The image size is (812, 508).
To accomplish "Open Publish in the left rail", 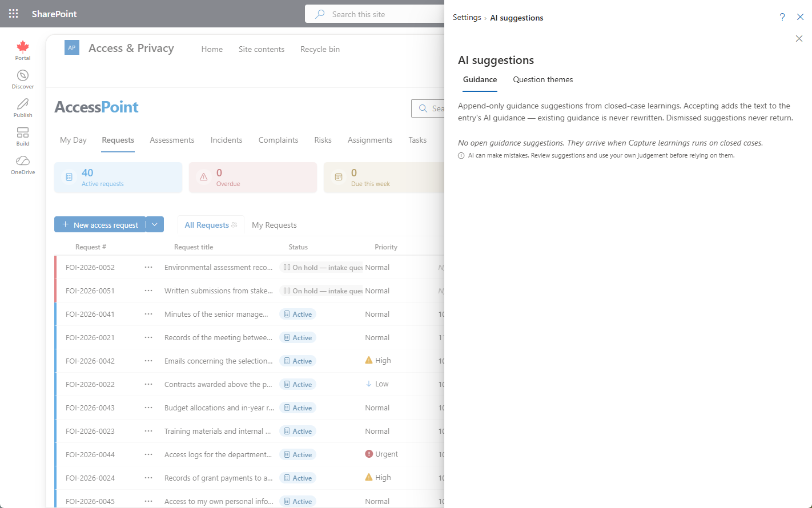I will 23,108.
